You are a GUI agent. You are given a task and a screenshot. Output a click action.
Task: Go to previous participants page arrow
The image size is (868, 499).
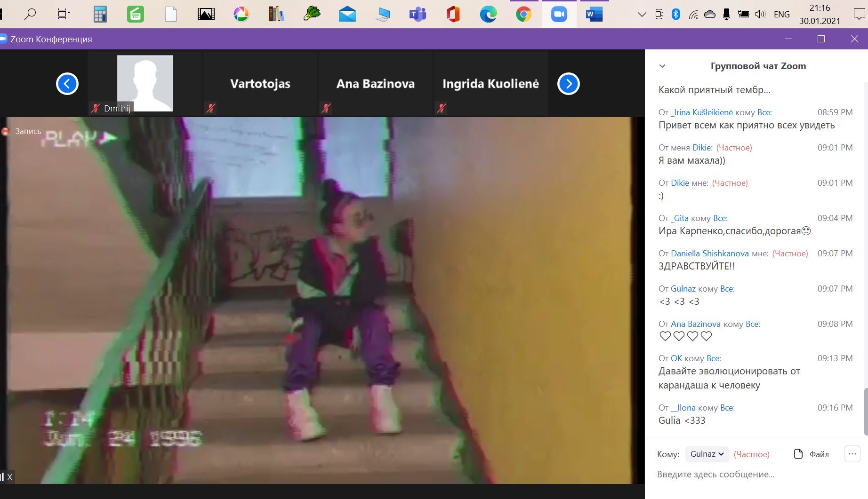67,84
